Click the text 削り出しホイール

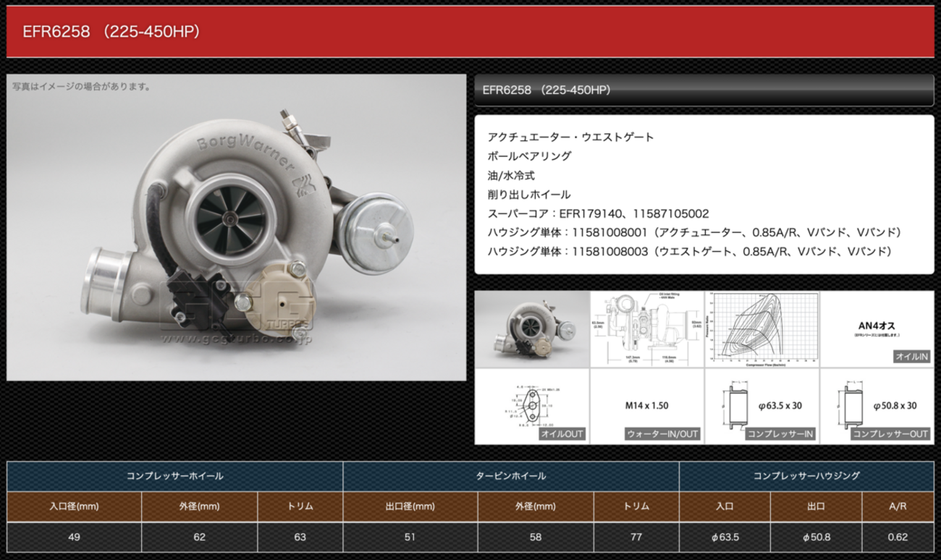[529, 195]
